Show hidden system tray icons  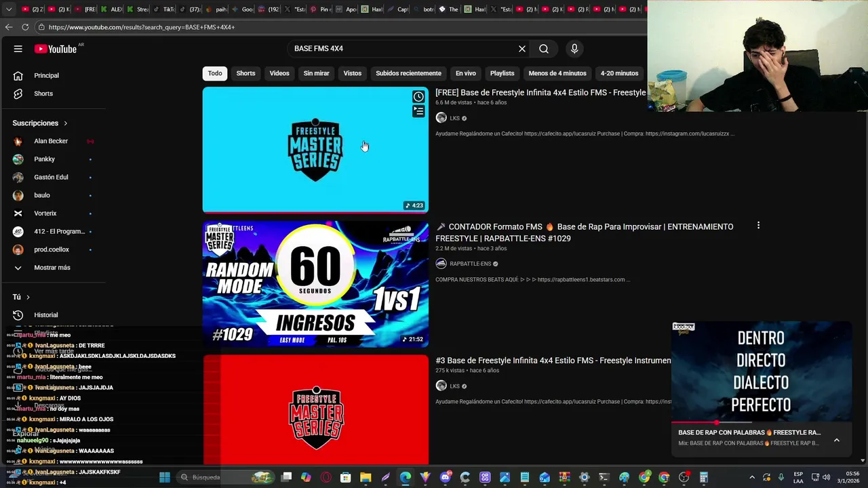[751, 477]
